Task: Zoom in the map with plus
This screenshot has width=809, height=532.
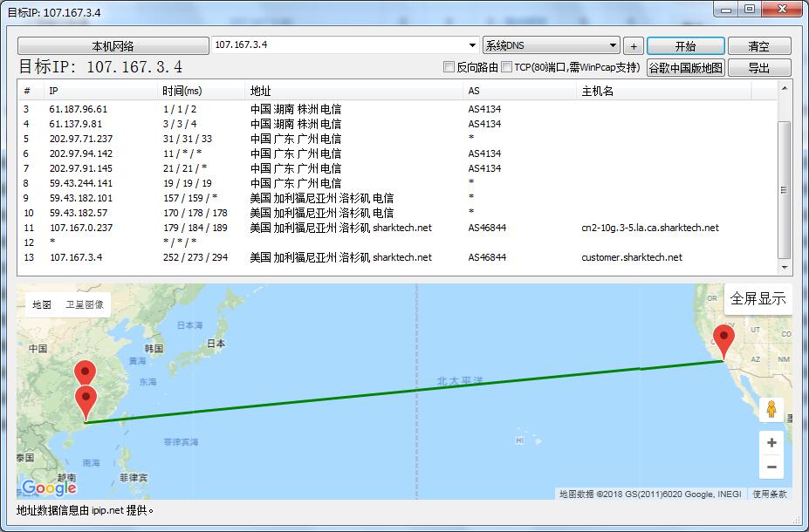Action: point(771,443)
